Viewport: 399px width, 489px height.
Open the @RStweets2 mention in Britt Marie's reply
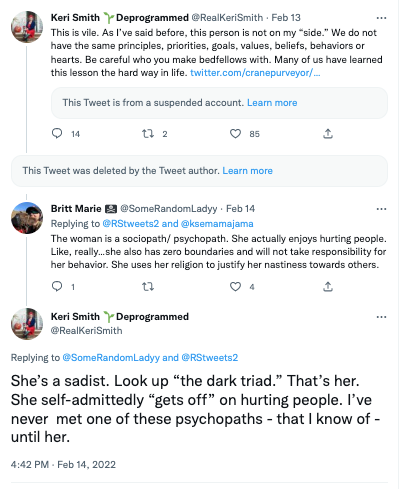[131, 224]
